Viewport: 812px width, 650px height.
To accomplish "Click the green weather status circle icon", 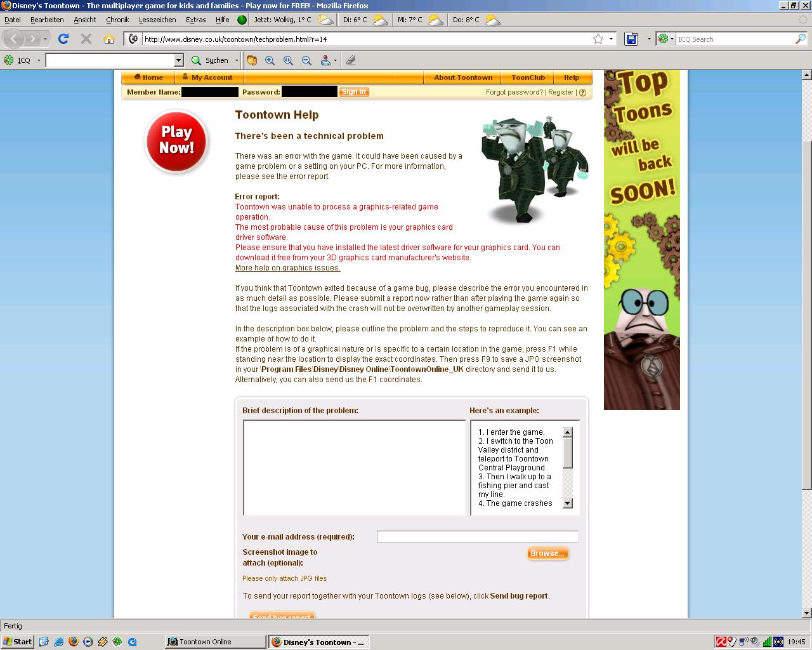I will point(242,20).
